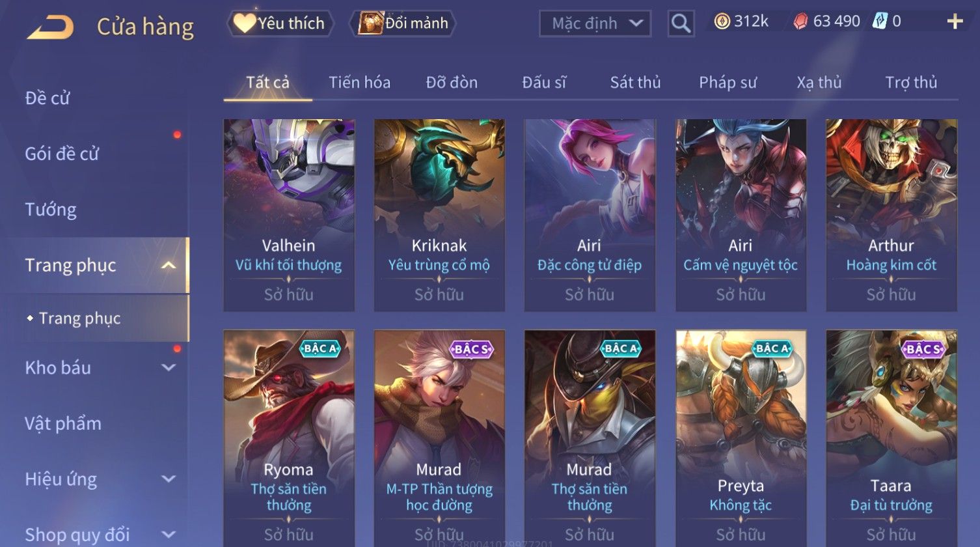
Task: Open Murad M-TP Thần tượng học đường skin
Action: pyautogui.click(x=439, y=436)
